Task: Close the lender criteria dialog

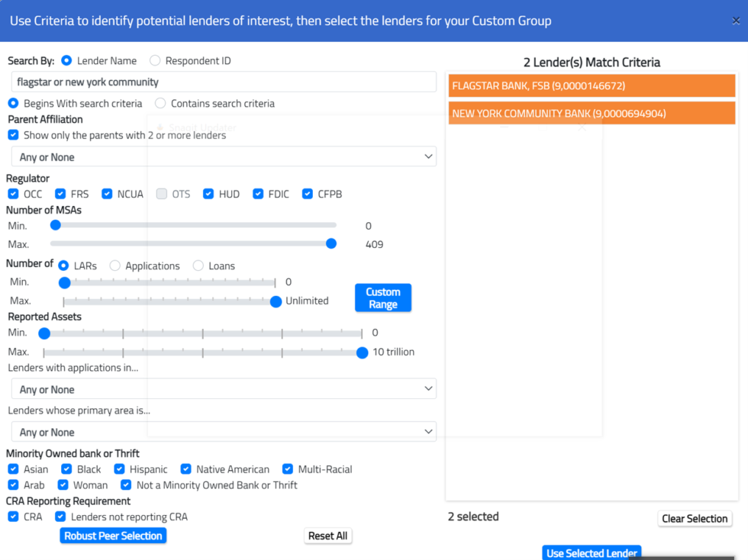Action: [x=735, y=21]
